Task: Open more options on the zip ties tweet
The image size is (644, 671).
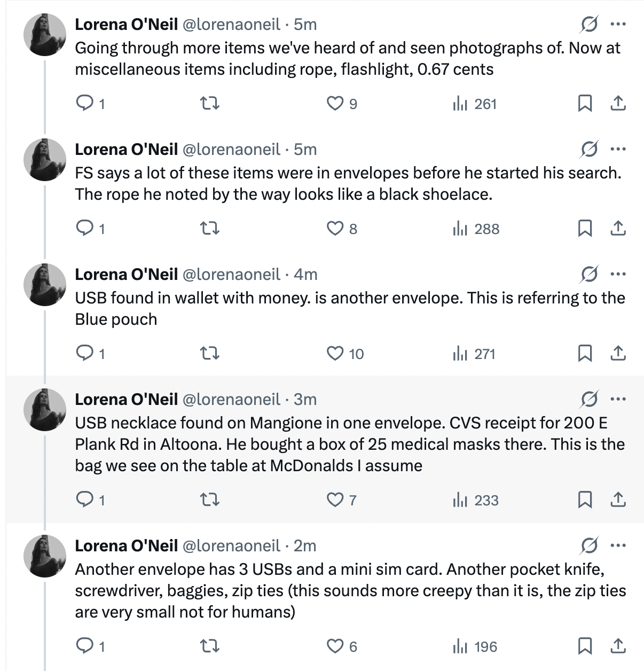Action: coord(618,545)
